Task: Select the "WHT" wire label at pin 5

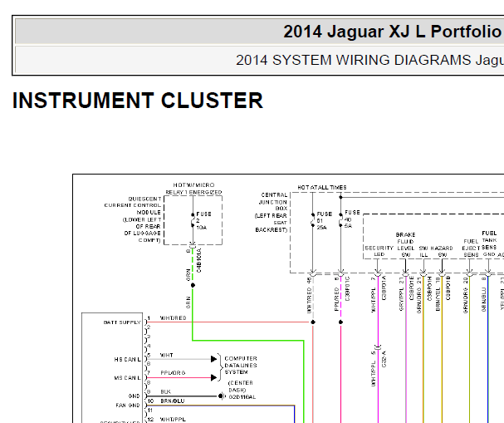Action: [x=167, y=355]
